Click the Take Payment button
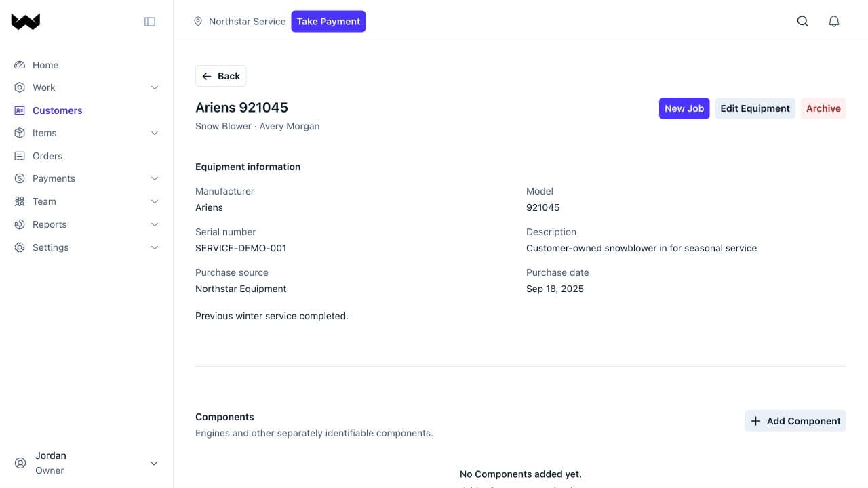The image size is (868, 488). coord(328,21)
